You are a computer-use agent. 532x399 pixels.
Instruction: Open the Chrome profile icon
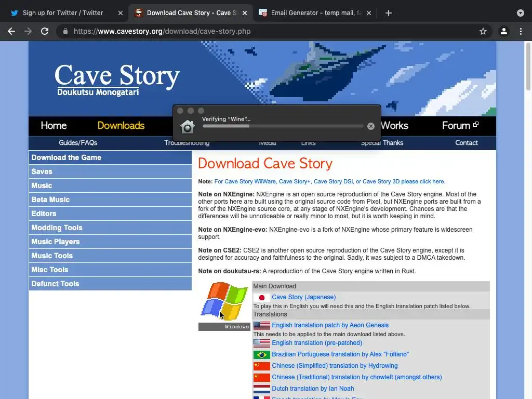pos(504,31)
